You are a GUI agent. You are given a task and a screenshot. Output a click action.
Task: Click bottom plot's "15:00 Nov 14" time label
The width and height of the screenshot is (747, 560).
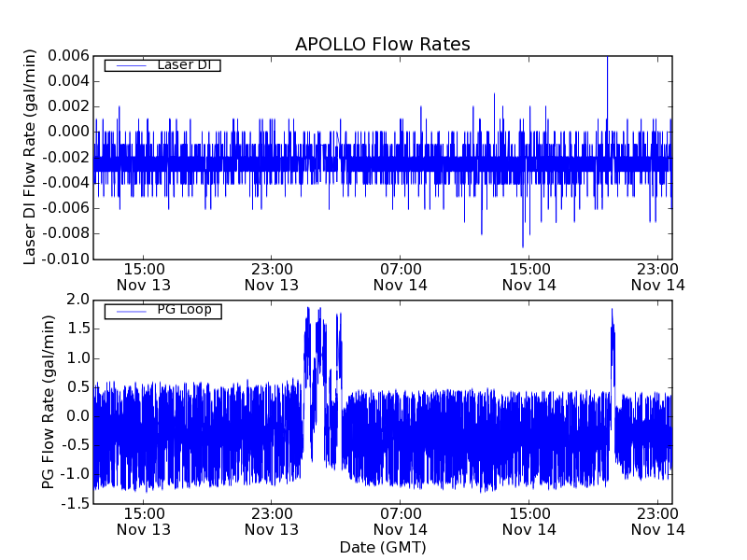pyautogui.click(x=529, y=521)
